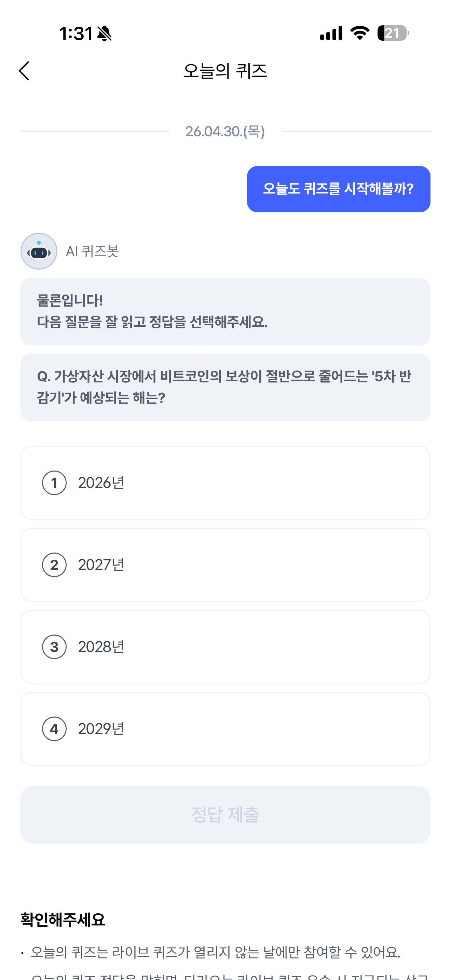Select answer option 2028년

[x=225, y=647]
